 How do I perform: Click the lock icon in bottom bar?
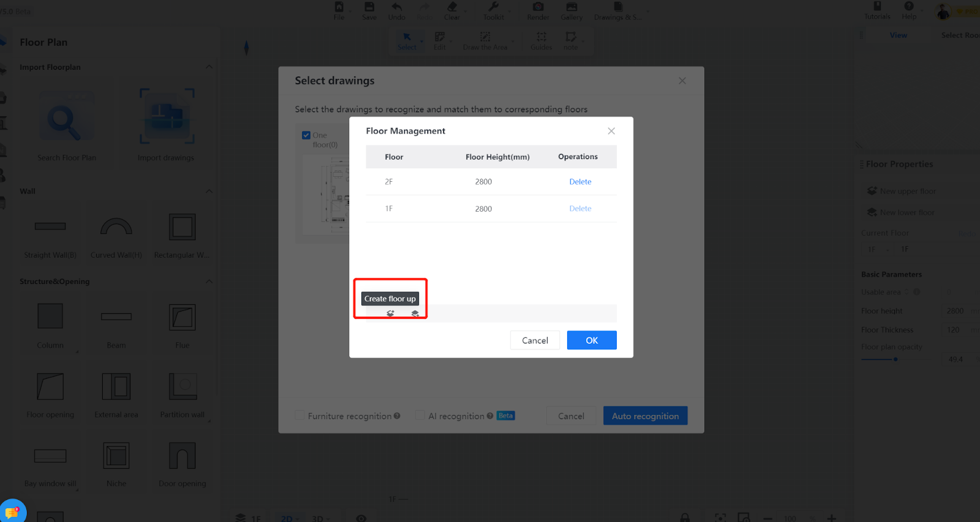[685, 518]
